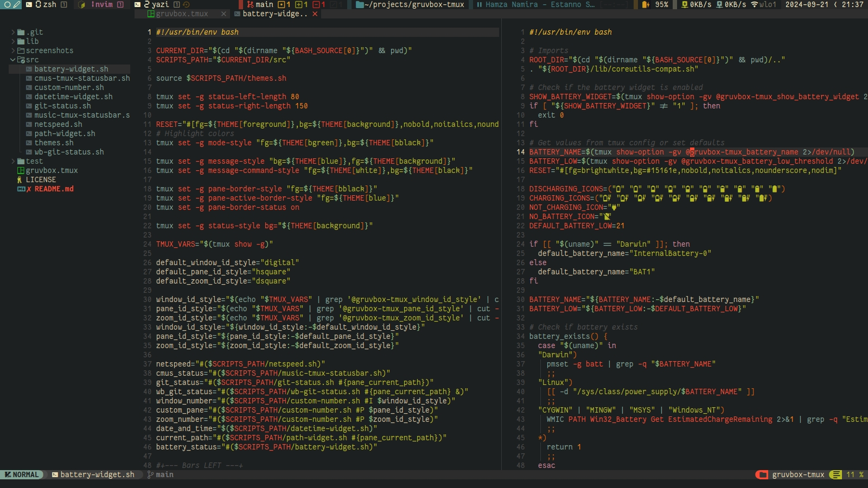Open the gruvbox.tmux buffer tab
The height and width of the screenshot is (488, 868).
pyautogui.click(x=182, y=14)
